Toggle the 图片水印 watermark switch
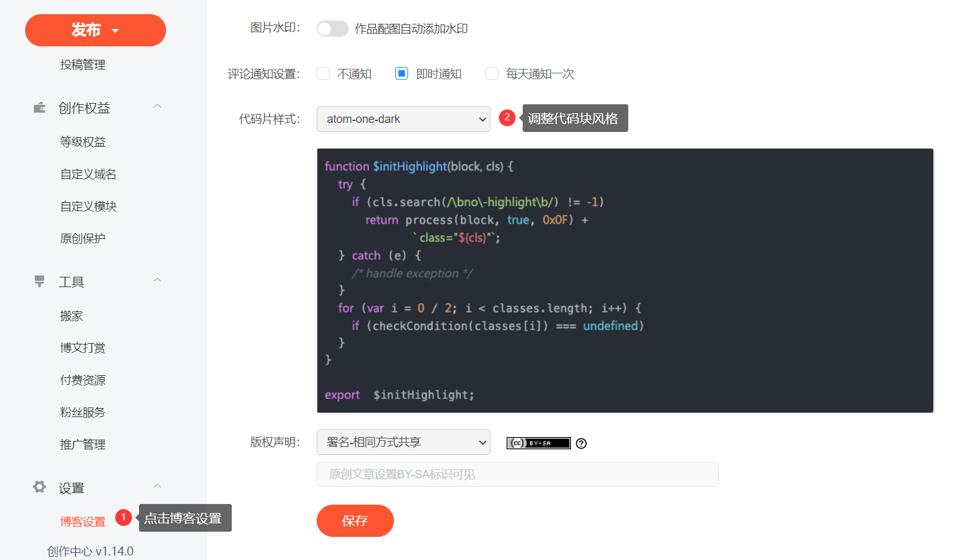 coord(332,29)
